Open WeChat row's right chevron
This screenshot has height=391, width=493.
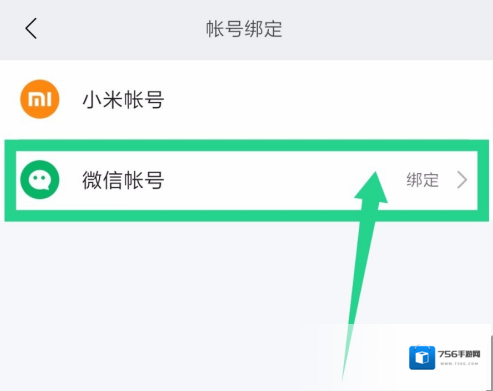pyautogui.click(x=462, y=180)
